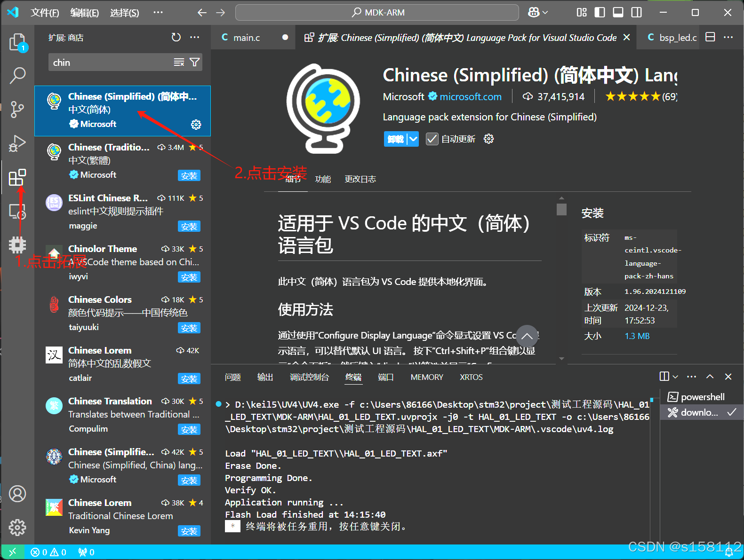Screen dimensions: 744x560
Task: Open the uninstall button dropdown arrow
Action: pos(413,139)
